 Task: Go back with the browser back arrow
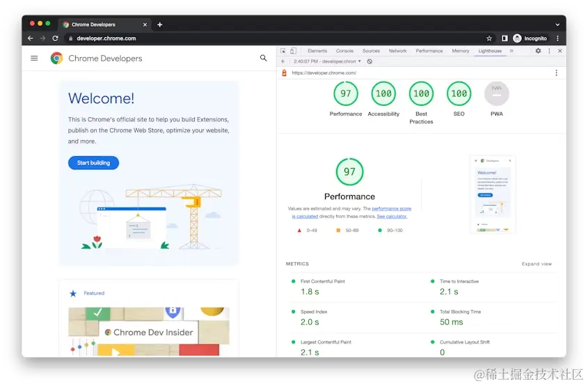[x=31, y=38]
